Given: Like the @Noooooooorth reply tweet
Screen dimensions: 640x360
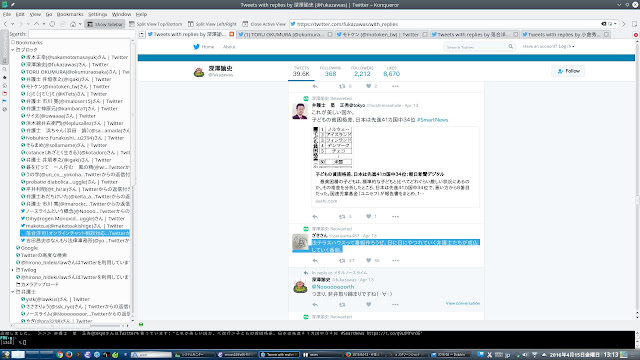Looking at the screenshot, I should pyautogui.click(x=369, y=305).
